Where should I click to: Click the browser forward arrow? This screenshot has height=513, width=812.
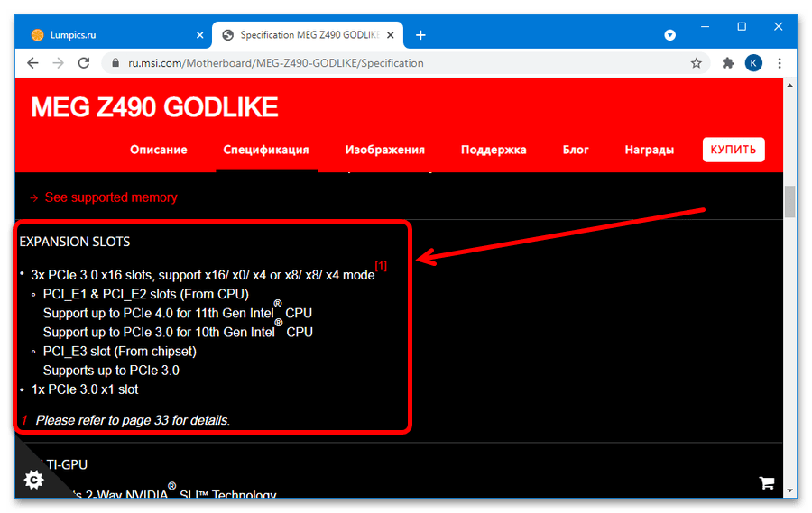[x=59, y=63]
